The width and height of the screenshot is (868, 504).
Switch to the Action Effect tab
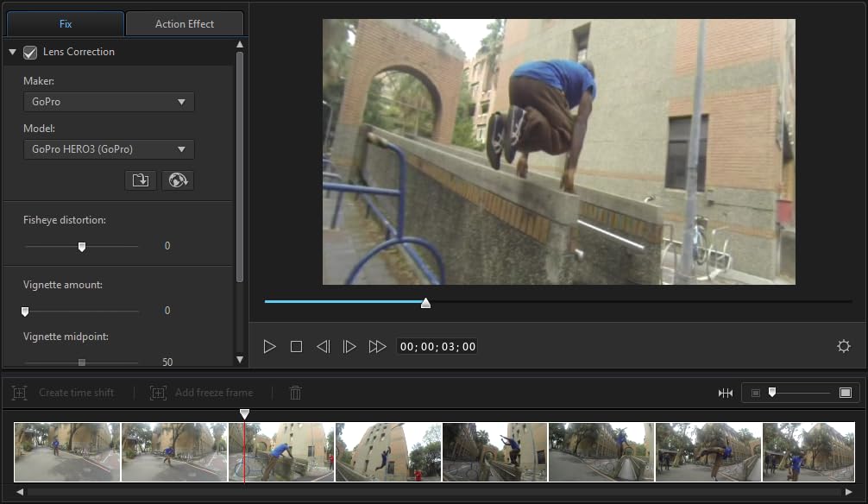click(185, 24)
